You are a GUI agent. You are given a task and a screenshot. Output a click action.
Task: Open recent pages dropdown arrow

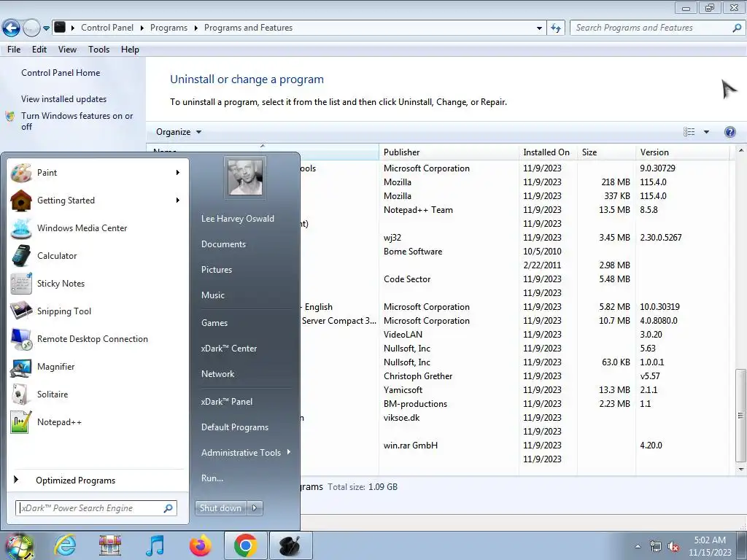(46, 28)
